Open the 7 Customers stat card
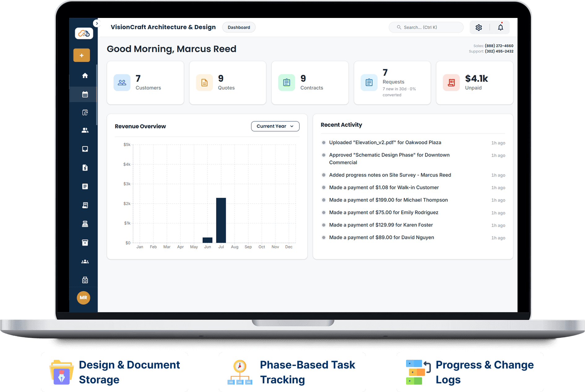 click(145, 83)
